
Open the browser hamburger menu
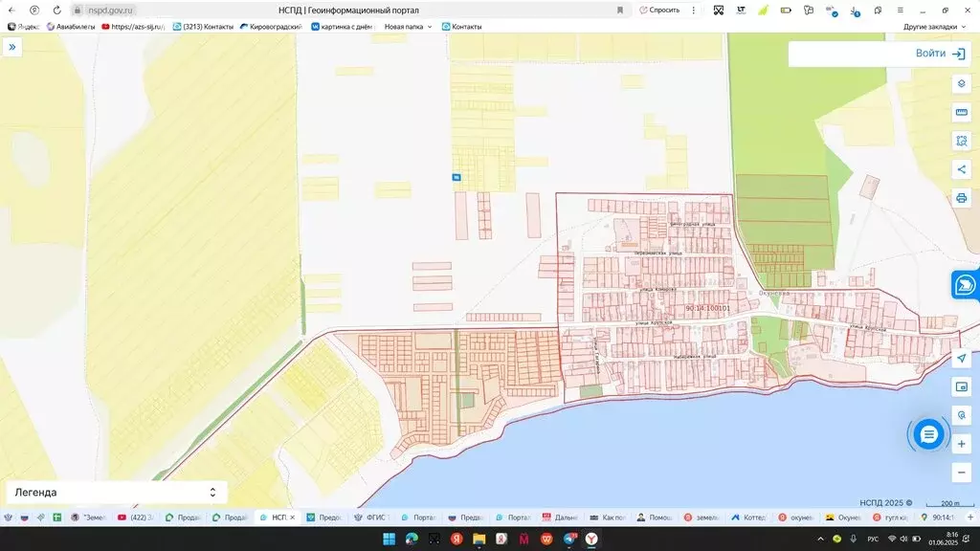[x=900, y=10]
